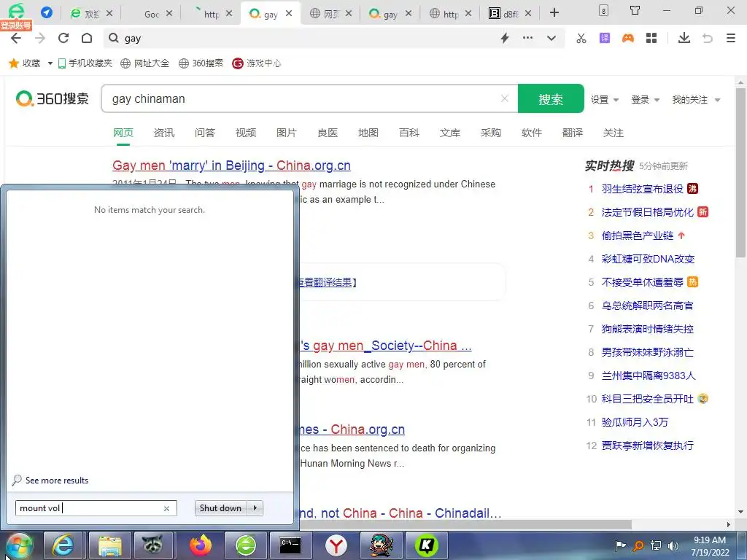
Task: Open the extensions grid icon
Action: [651, 38]
